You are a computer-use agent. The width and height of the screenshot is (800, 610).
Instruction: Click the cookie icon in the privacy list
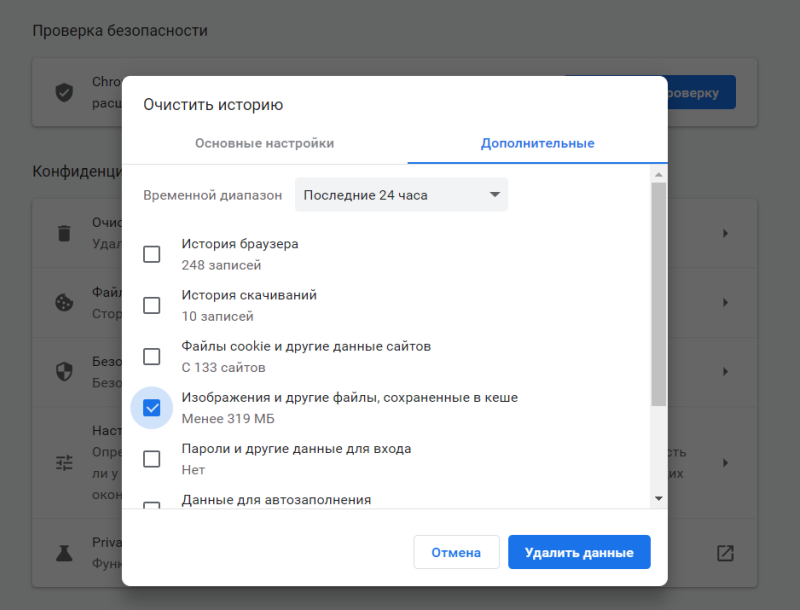[64, 302]
